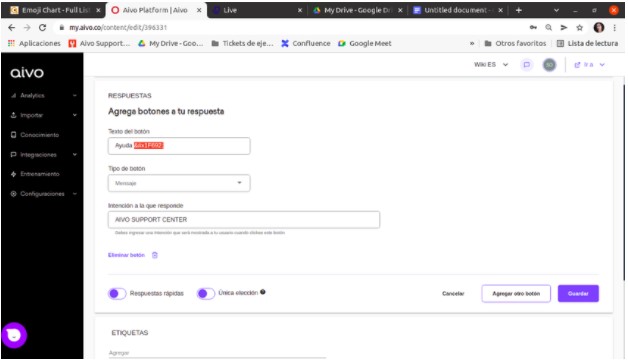Switch to the Untitled document tab
The image size is (628, 361).
451,10
